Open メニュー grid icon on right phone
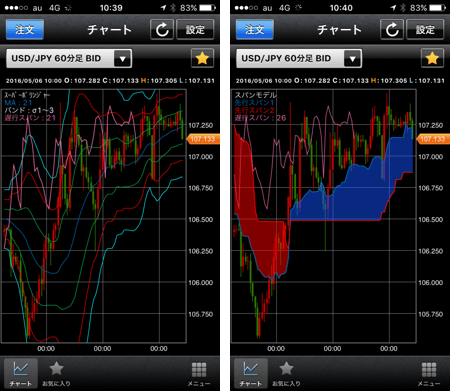The height and width of the screenshot is (391, 450). 429,373
